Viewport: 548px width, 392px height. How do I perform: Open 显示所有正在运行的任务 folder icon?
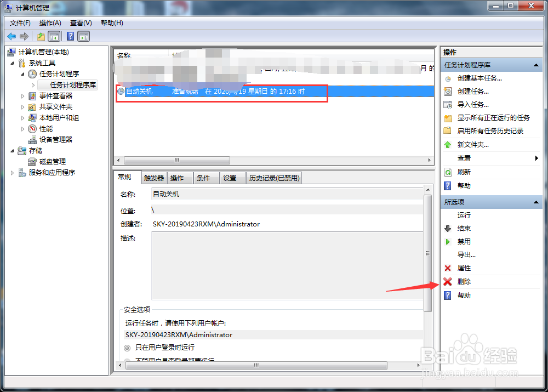[448, 118]
